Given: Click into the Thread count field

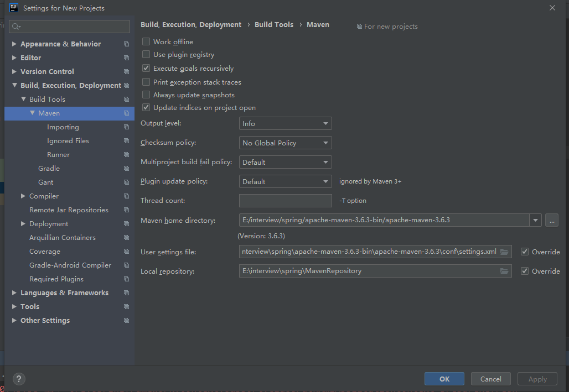Looking at the screenshot, I should 285,201.
